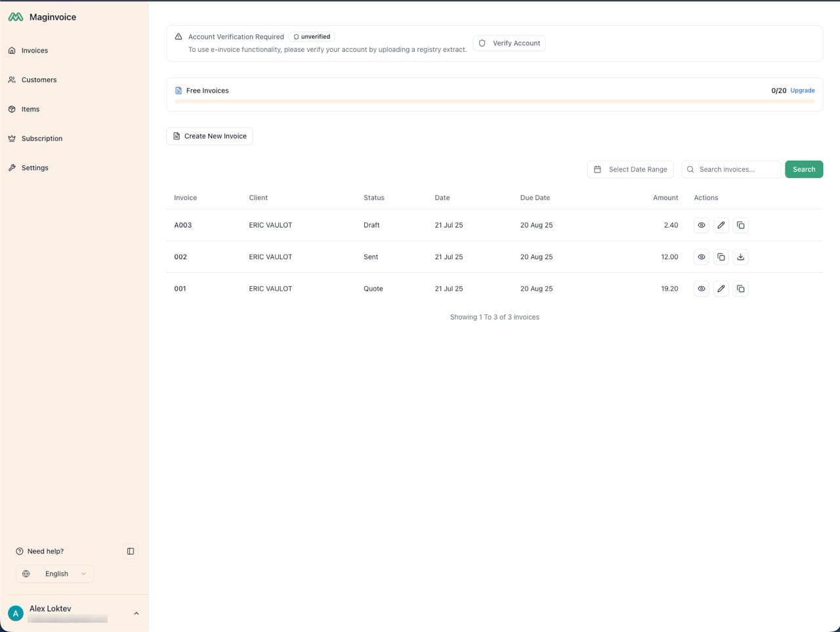Click the calendar icon in date range
The image size is (840, 632).
pos(597,169)
